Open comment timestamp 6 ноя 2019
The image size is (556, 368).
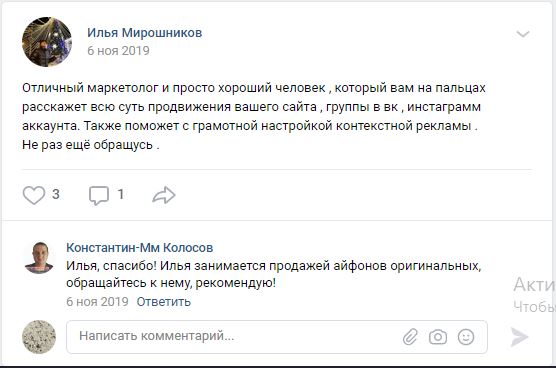(97, 302)
